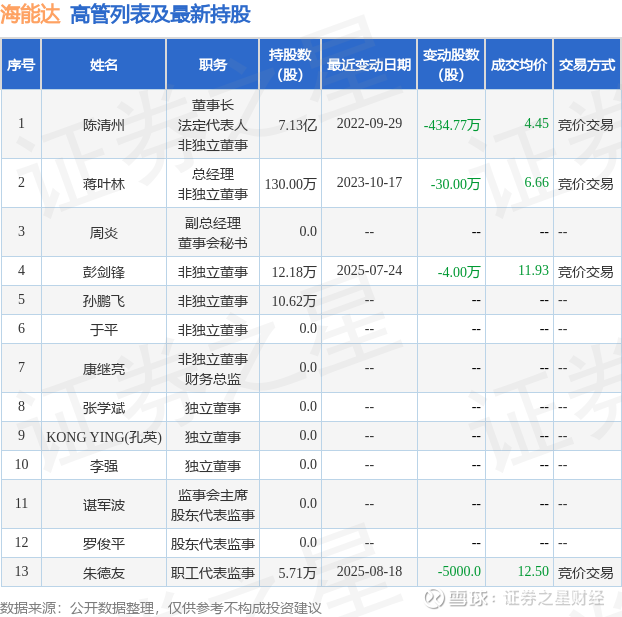The height and width of the screenshot is (617, 622).
Task: Click the 最近变动日期 column header
Action: 369,64
